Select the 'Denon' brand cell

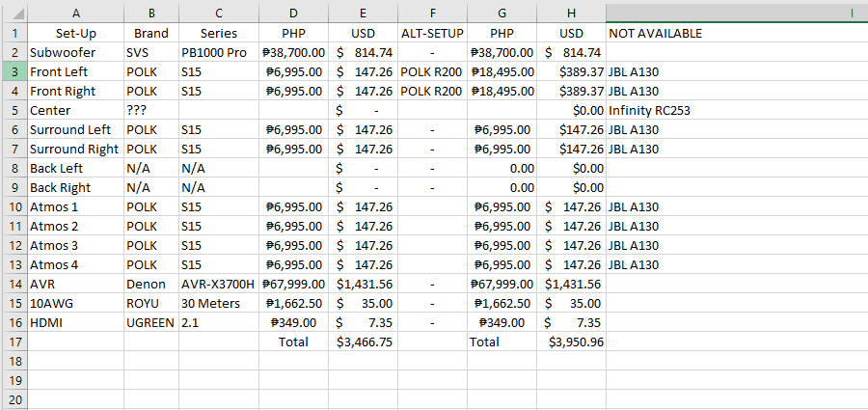(151, 285)
